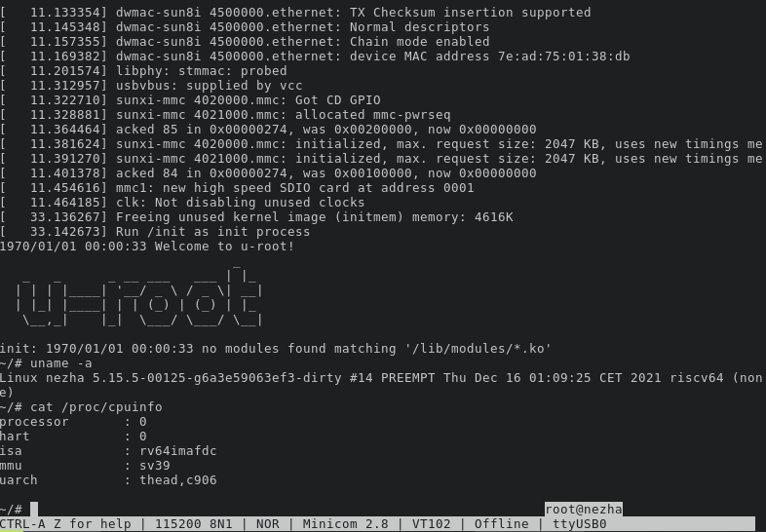The width and height of the screenshot is (766, 532).
Task: Click the 'libphy: stmmac: probed' line
Action: tap(143, 71)
